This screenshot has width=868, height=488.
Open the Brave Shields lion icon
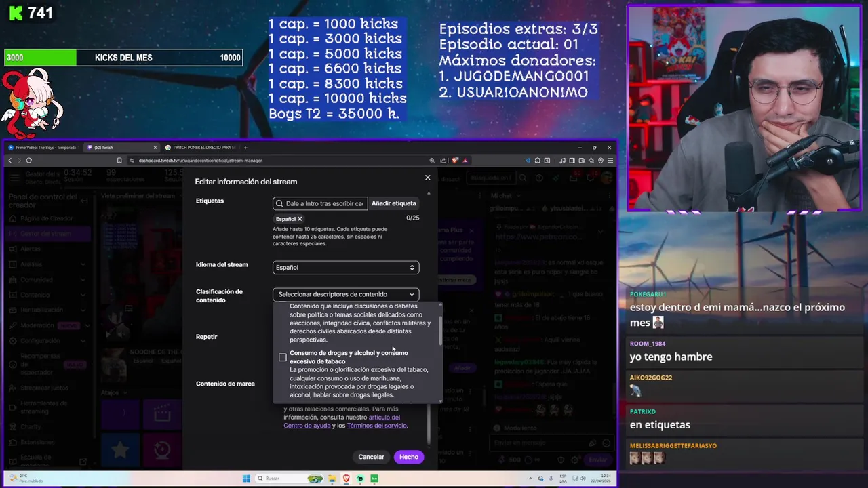[x=454, y=161]
